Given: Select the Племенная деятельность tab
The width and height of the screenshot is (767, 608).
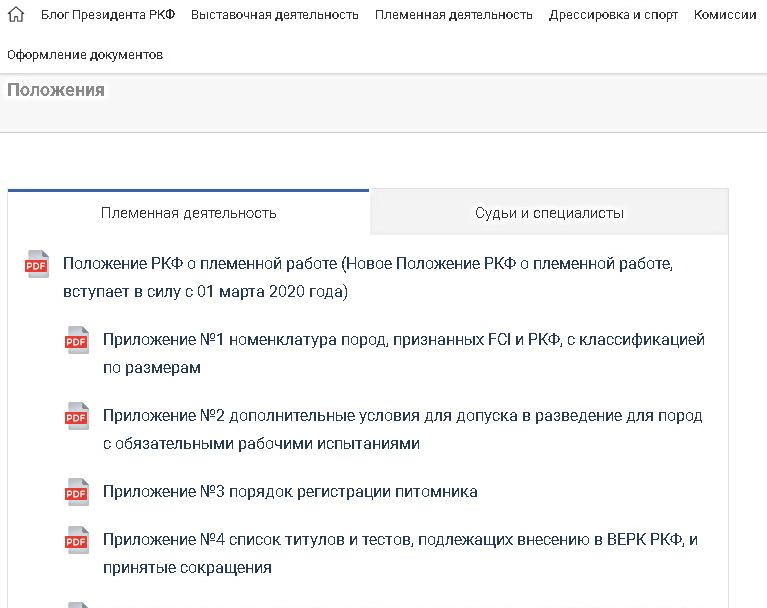Looking at the screenshot, I should point(189,213).
